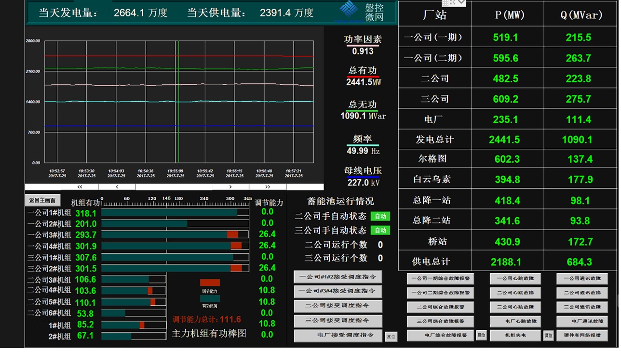
Task: Select 当天发电量 value 2664.1 万度
Action: click(x=140, y=13)
